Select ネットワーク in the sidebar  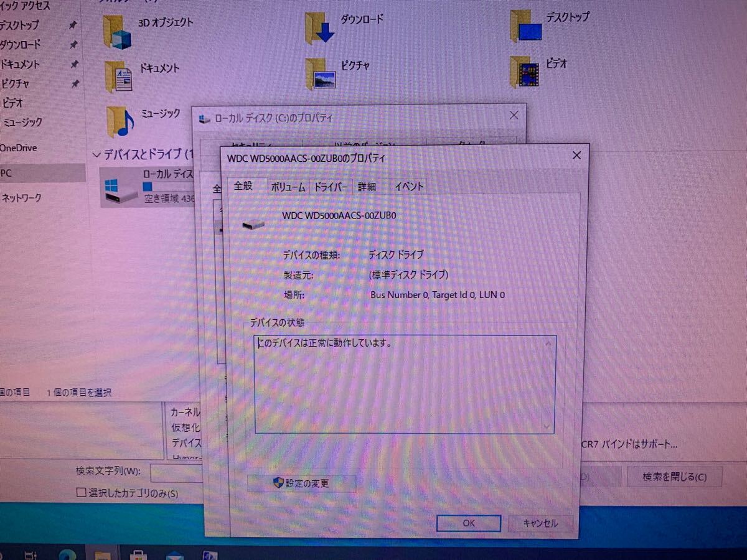[21, 198]
